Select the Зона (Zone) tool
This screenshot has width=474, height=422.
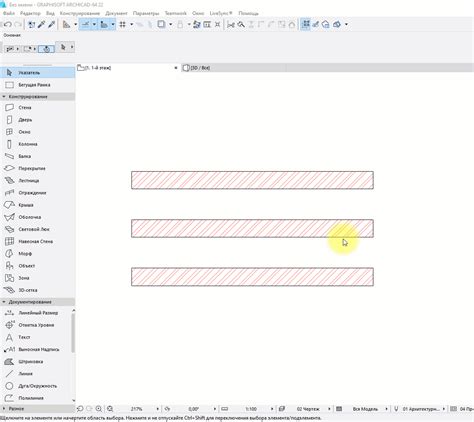tap(38, 278)
